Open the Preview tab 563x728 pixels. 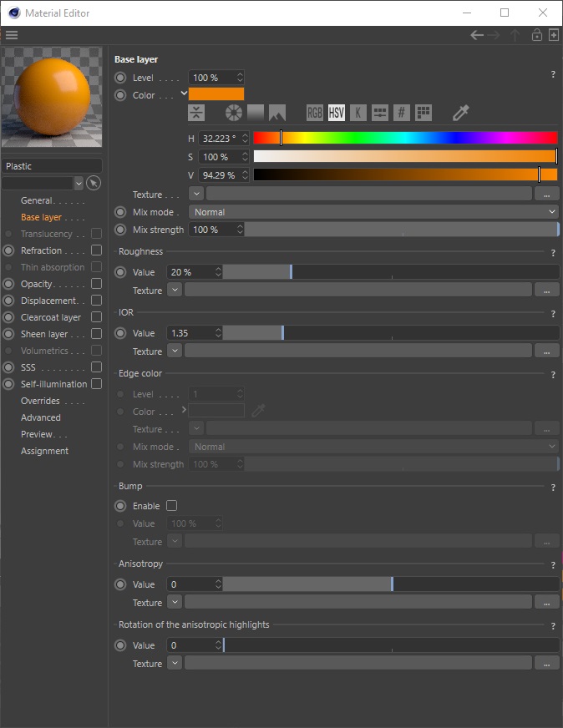click(36, 434)
